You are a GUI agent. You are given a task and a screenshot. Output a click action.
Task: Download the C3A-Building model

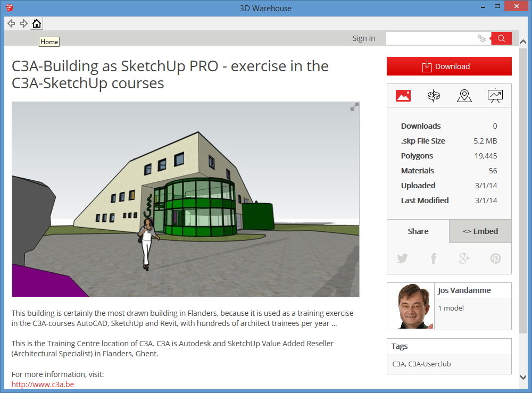click(x=449, y=66)
